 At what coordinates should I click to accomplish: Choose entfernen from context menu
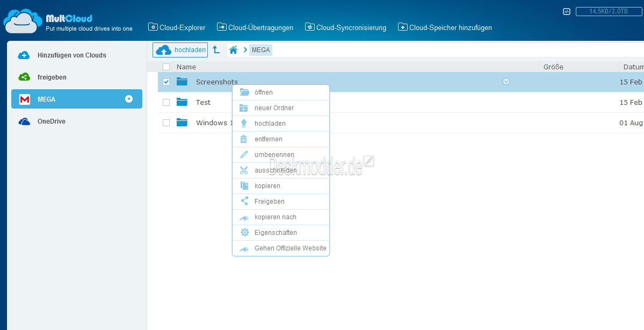pos(281,139)
